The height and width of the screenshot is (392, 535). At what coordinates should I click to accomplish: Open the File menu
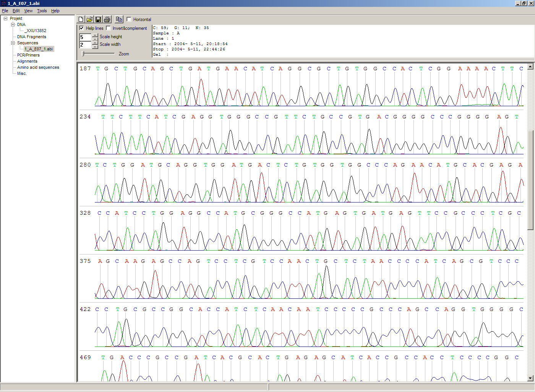click(x=5, y=11)
